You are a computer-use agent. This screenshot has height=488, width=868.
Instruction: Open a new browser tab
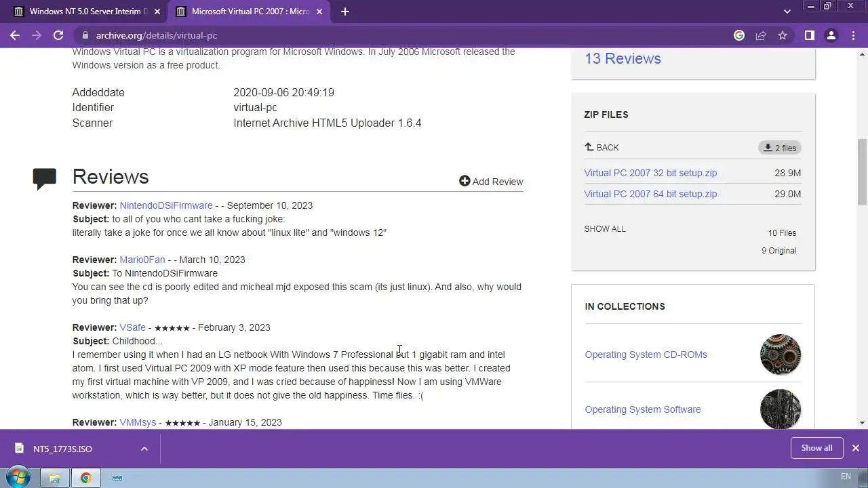344,12
